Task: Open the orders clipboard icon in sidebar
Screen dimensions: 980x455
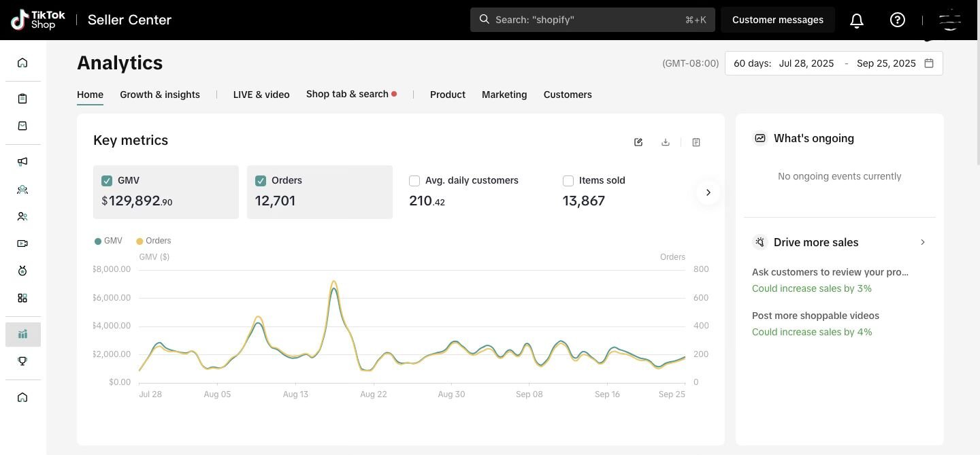Action: click(x=22, y=99)
